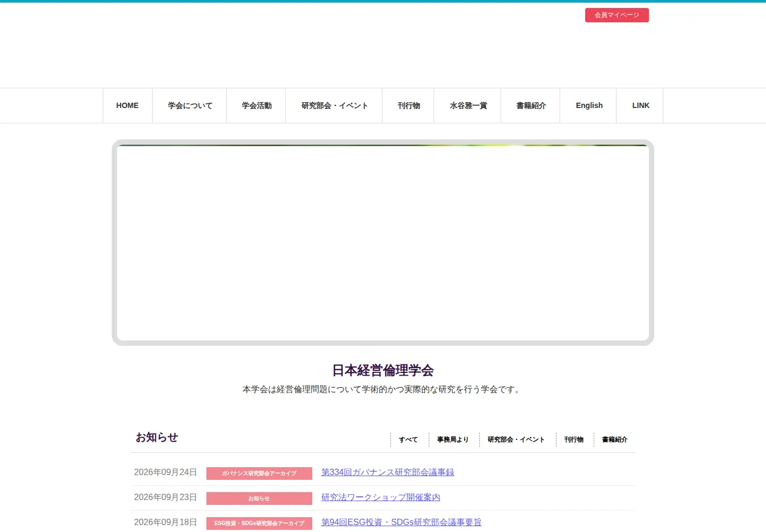Screen dimensions: 766x532
Task: Select 書籍紹介 in the main navigation bar
Action: (531, 105)
